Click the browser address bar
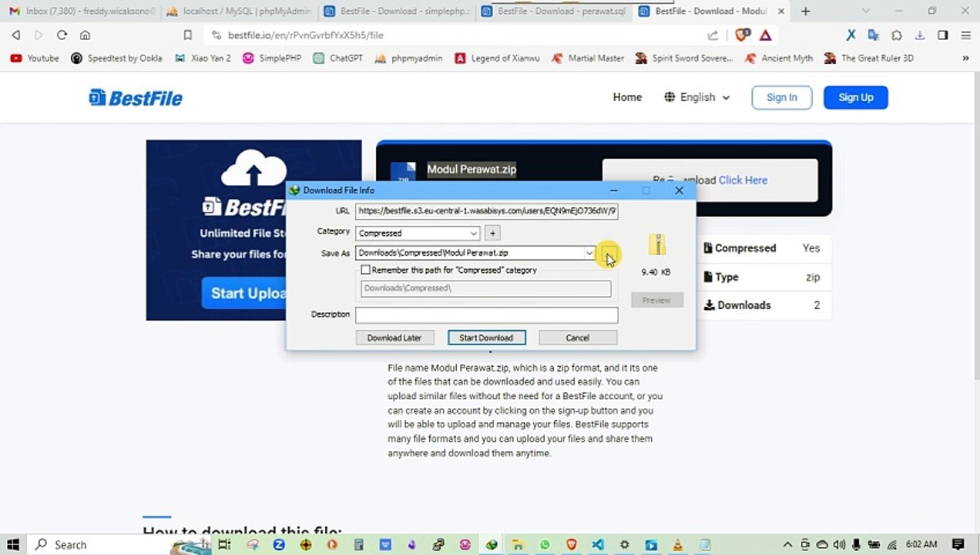This screenshot has height=555, width=980. (x=455, y=35)
